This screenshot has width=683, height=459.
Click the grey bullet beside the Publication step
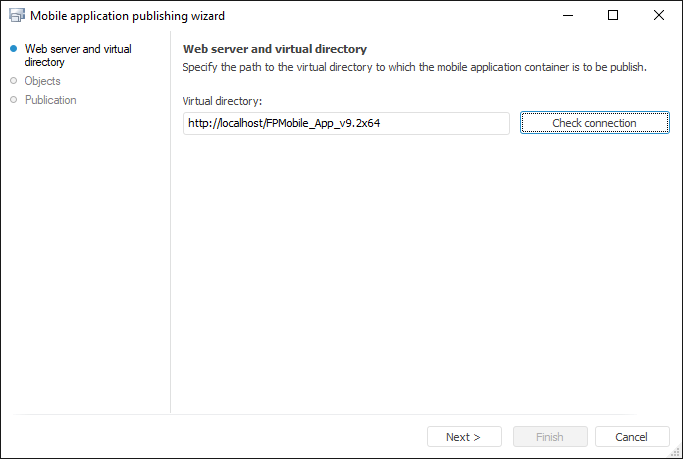[14, 100]
